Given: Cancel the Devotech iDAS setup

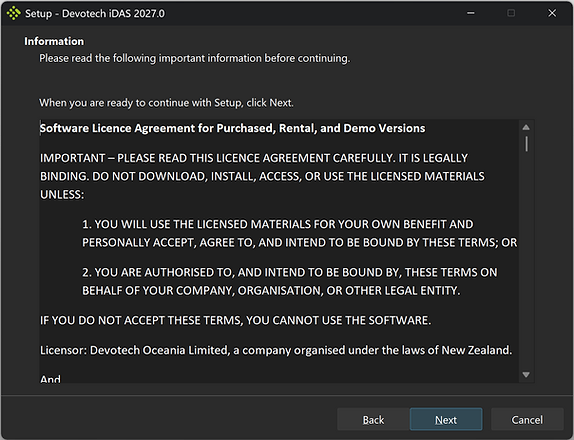Looking at the screenshot, I should [x=527, y=420].
